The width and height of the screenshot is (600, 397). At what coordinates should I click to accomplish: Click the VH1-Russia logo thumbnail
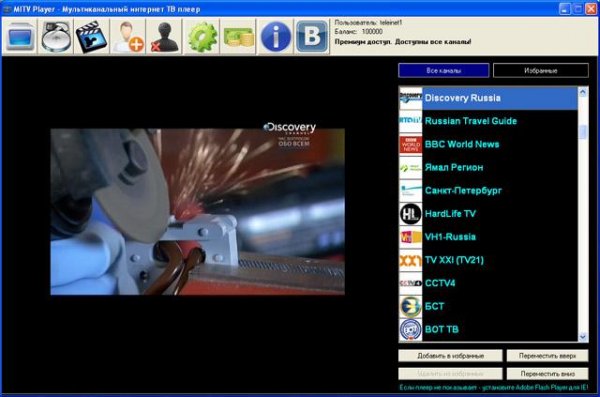point(411,237)
